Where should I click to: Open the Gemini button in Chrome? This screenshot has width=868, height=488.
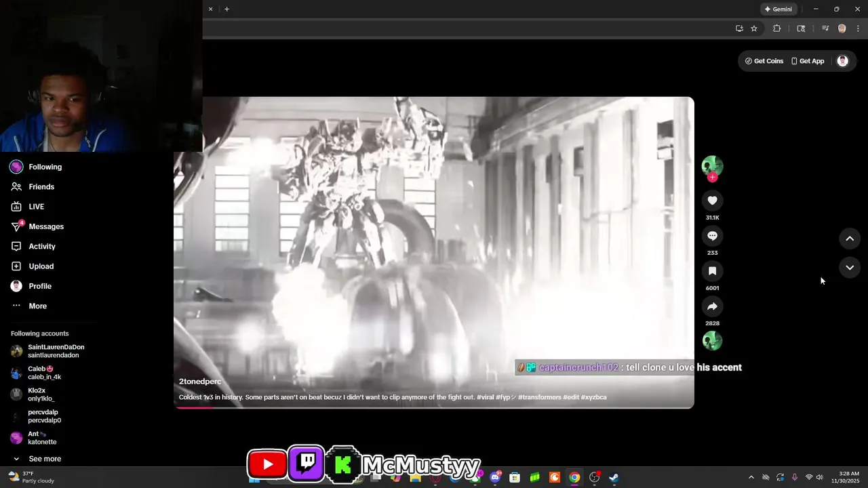(778, 9)
